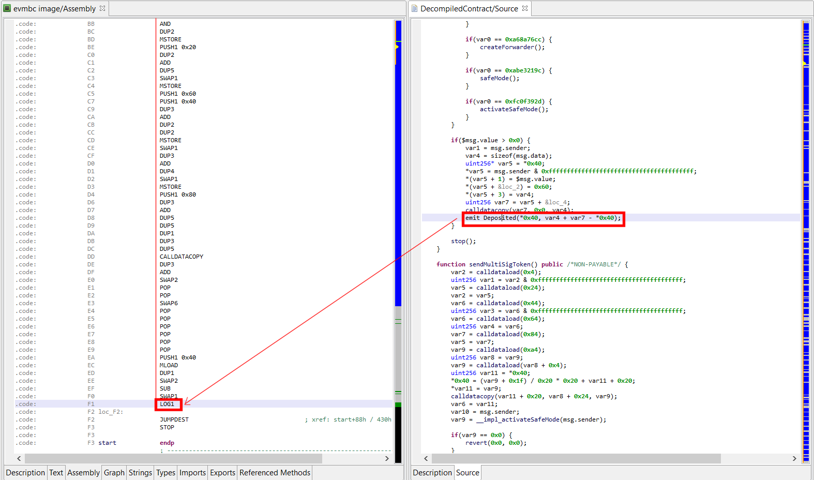Click left arrow of Assembly horizontal scrollbar
814x480 pixels.
click(19, 459)
